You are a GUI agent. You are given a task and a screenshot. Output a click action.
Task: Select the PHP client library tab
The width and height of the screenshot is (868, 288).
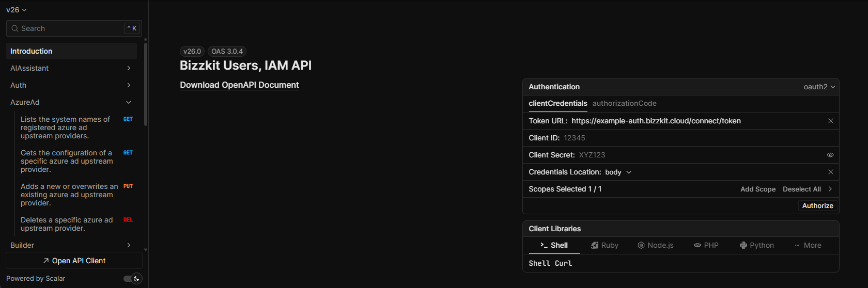click(x=706, y=245)
